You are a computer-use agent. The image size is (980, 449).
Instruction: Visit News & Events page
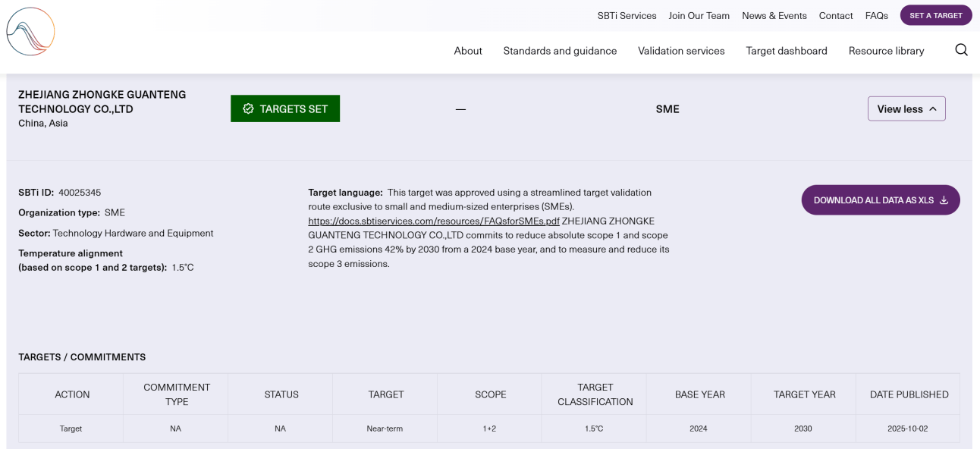(x=774, y=15)
